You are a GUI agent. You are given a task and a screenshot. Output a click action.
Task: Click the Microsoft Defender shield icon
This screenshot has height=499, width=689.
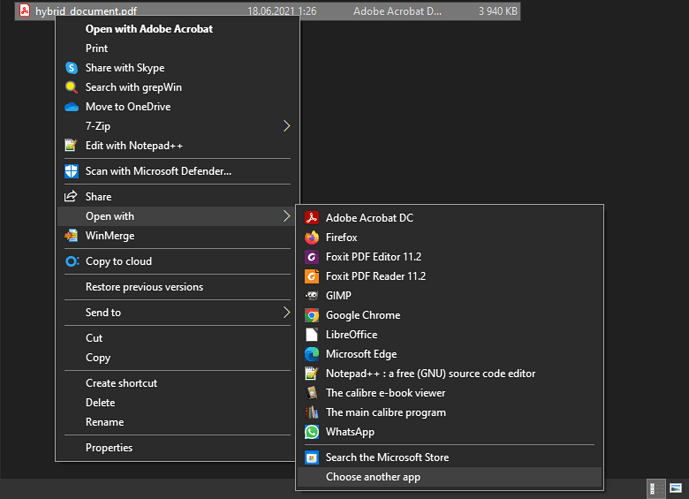(x=71, y=171)
